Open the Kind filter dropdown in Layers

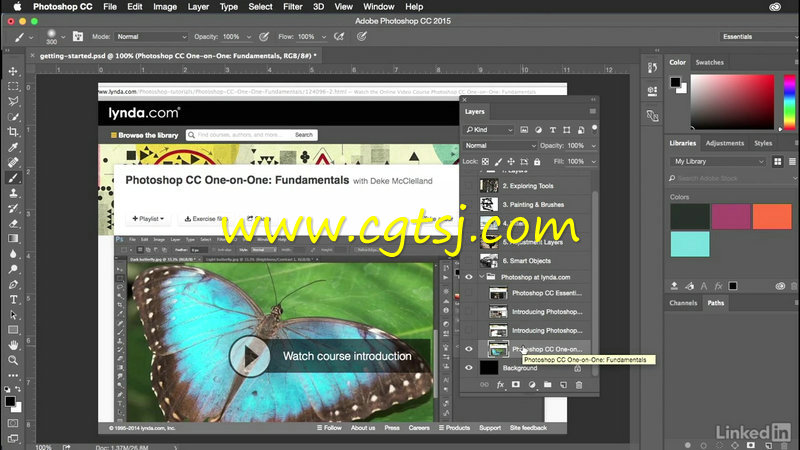489,130
